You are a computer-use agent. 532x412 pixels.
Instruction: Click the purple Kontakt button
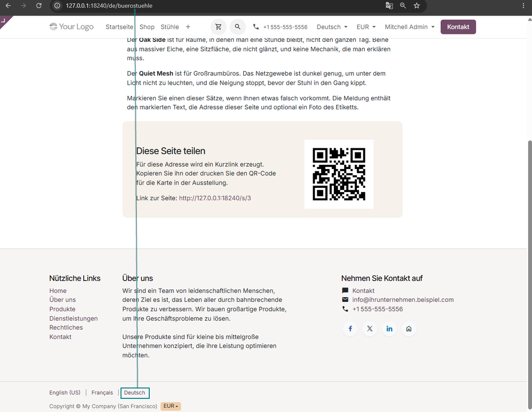point(458,27)
